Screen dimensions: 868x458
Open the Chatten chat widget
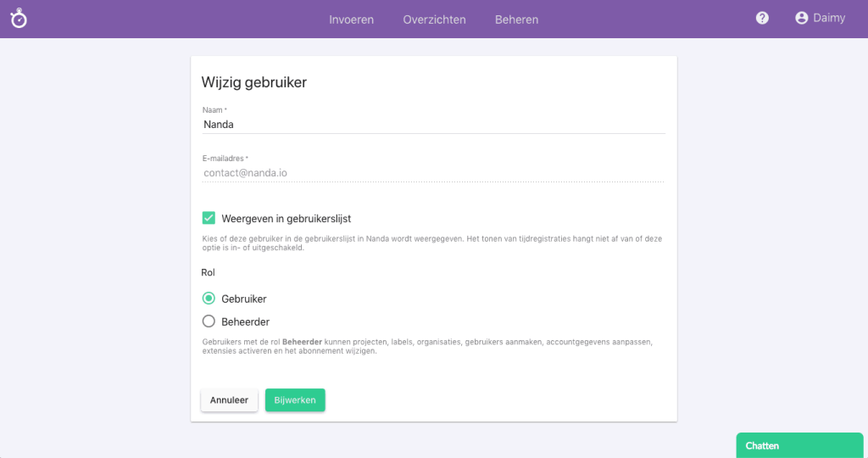pos(801,445)
